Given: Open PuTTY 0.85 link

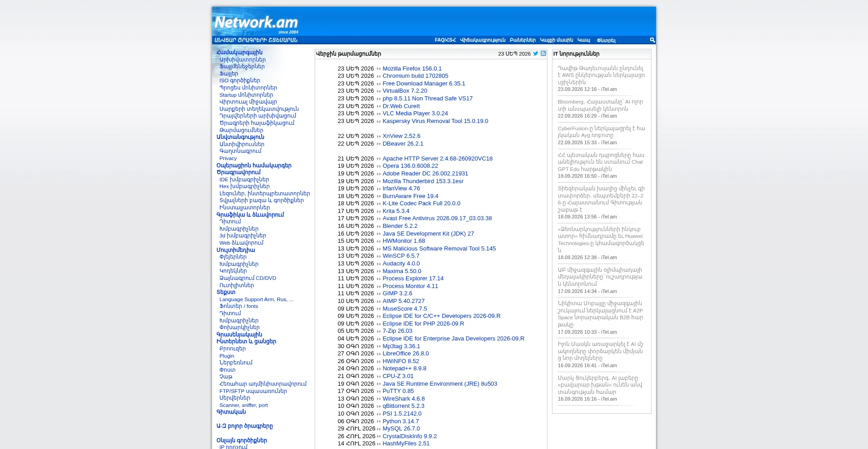Looking at the screenshot, I should tap(398, 391).
